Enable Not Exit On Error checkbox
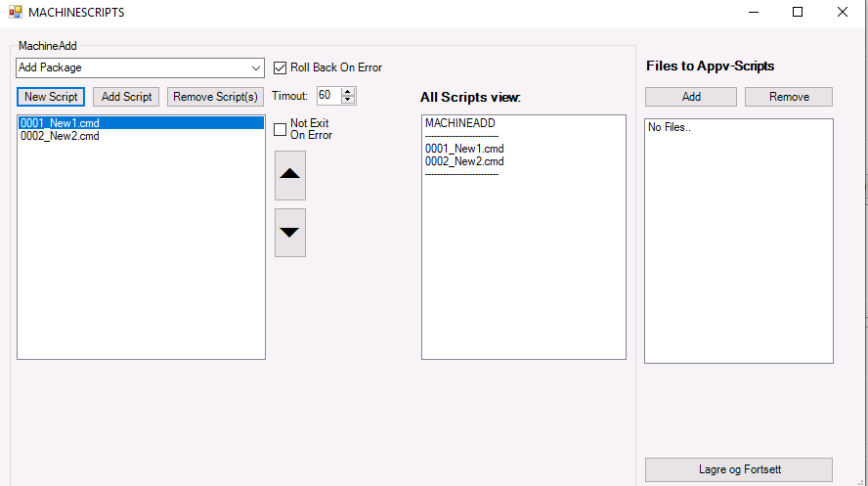The width and height of the screenshot is (868, 486). pos(281,129)
